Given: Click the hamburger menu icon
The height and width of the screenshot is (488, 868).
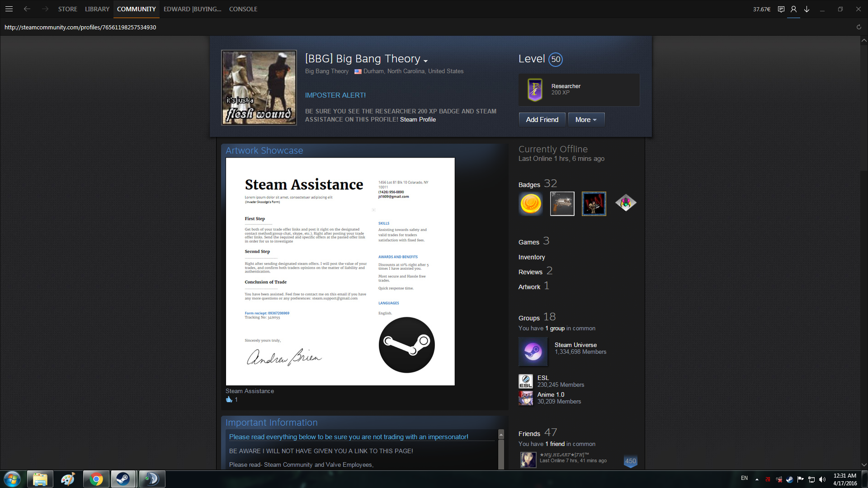Looking at the screenshot, I should pos(9,9).
